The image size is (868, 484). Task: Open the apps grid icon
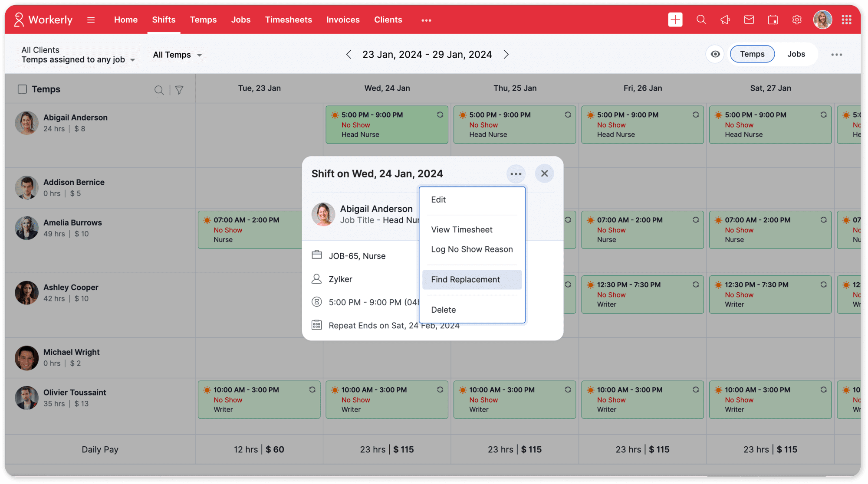pos(846,20)
